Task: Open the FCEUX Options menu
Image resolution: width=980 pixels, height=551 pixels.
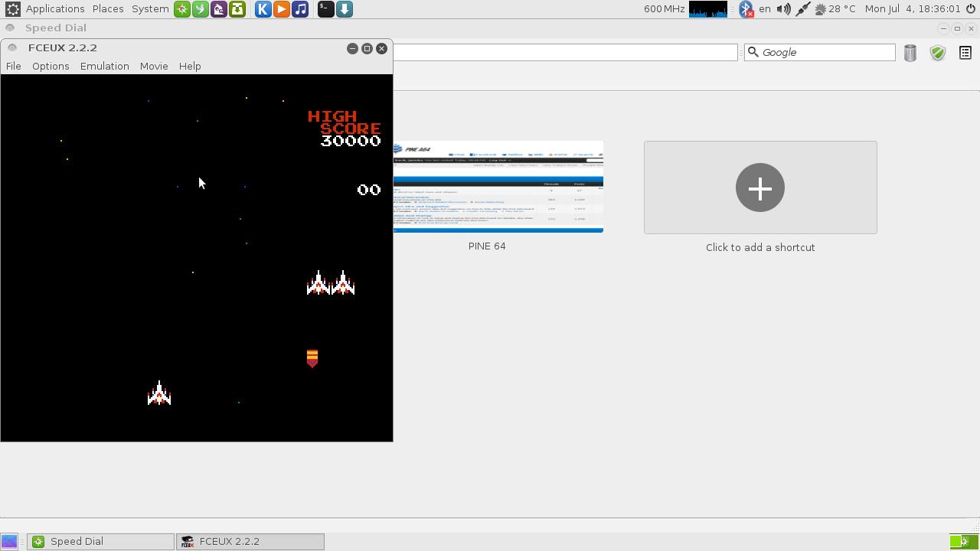Action: 51,67
